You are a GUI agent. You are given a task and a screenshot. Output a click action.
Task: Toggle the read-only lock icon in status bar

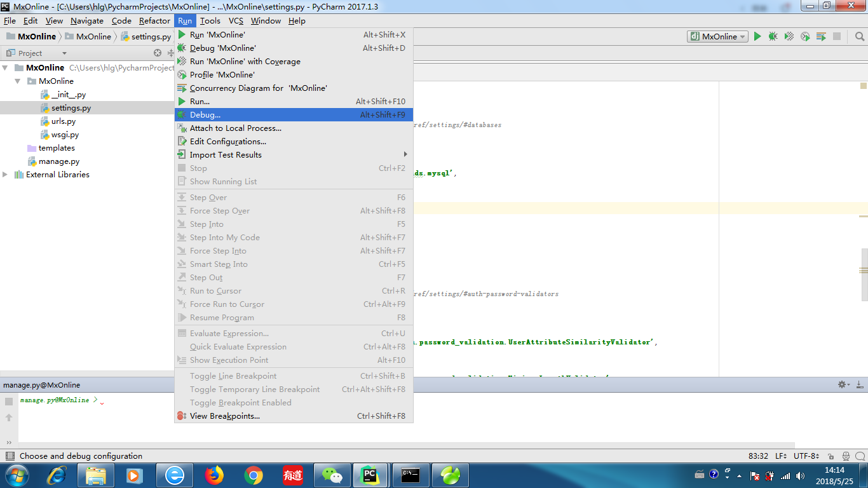coord(831,456)
